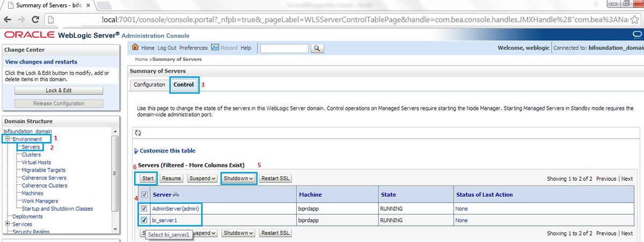
Task: Open Machines tree item
Action: [x=32, y=193]
